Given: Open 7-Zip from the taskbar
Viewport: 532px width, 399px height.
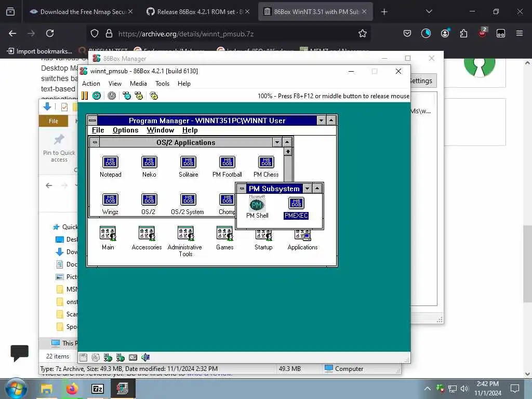Looking at the screenshot, I should (98, 389).
